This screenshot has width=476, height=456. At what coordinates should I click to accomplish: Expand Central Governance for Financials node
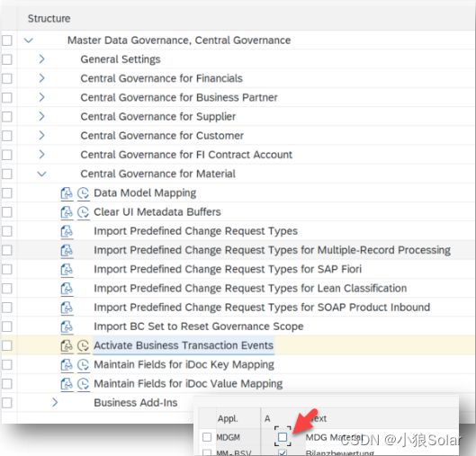tap(42, 78)
